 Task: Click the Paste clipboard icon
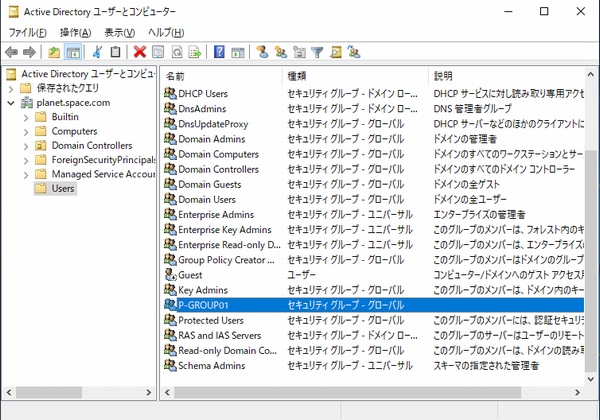[115, 52]
